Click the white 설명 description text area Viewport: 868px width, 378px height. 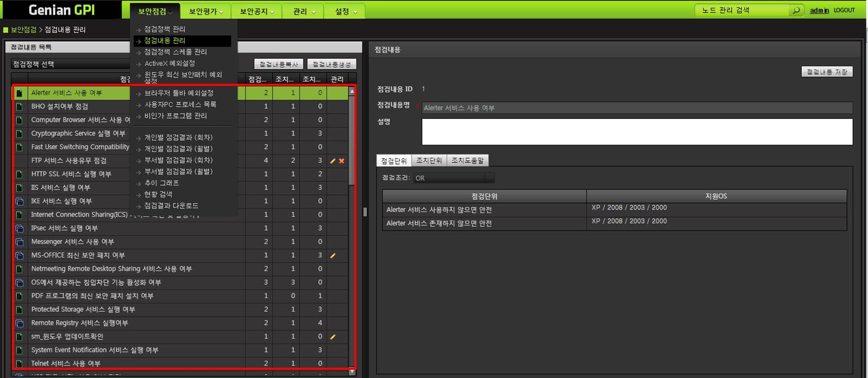tap(637, 132)
